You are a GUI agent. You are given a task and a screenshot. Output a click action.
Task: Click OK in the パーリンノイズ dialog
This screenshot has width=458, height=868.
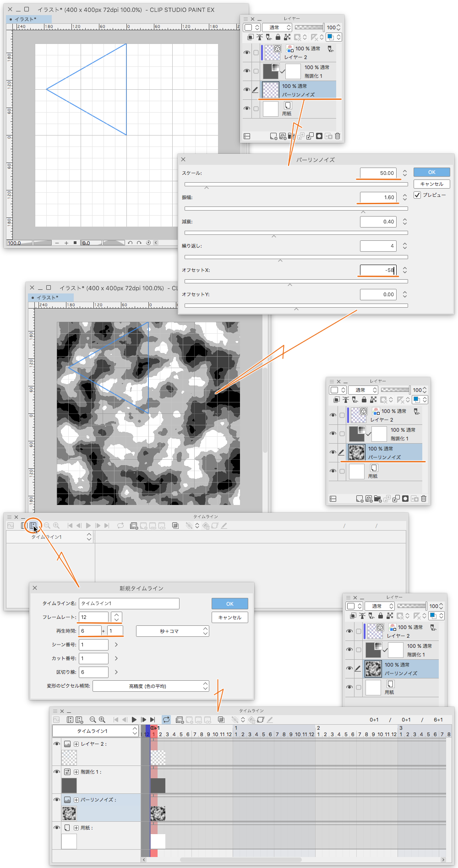[431, 172]
